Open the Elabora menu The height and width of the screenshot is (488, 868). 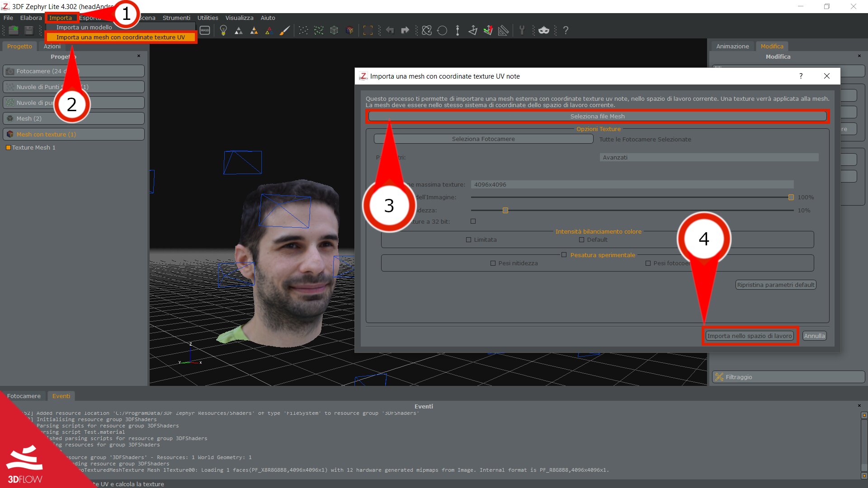[31, 18]
